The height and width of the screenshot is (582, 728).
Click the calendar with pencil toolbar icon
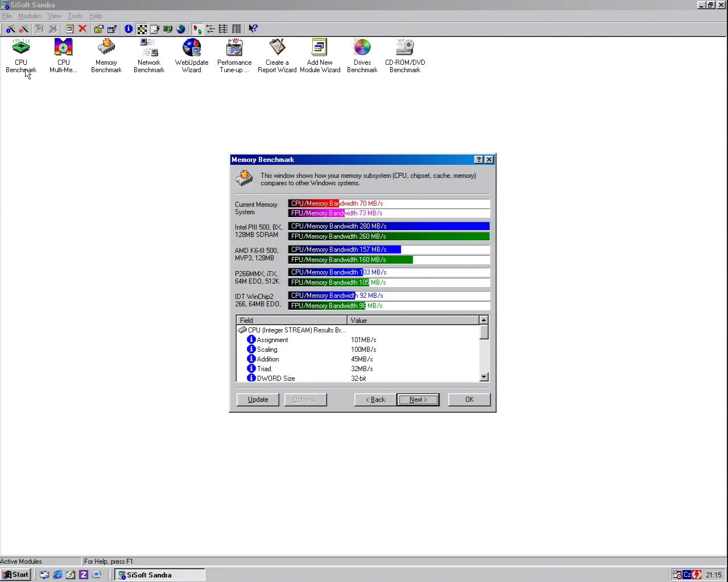pyautogui.click(x=112, y=28)
